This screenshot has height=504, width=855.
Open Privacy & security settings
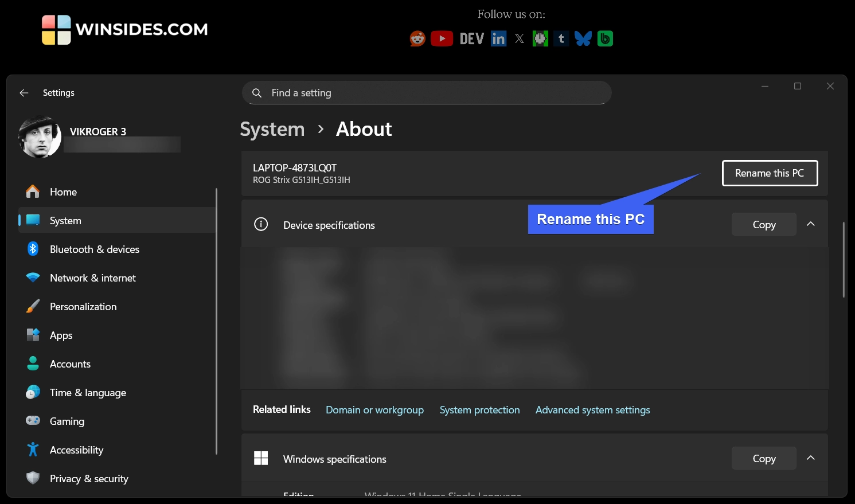89,478
